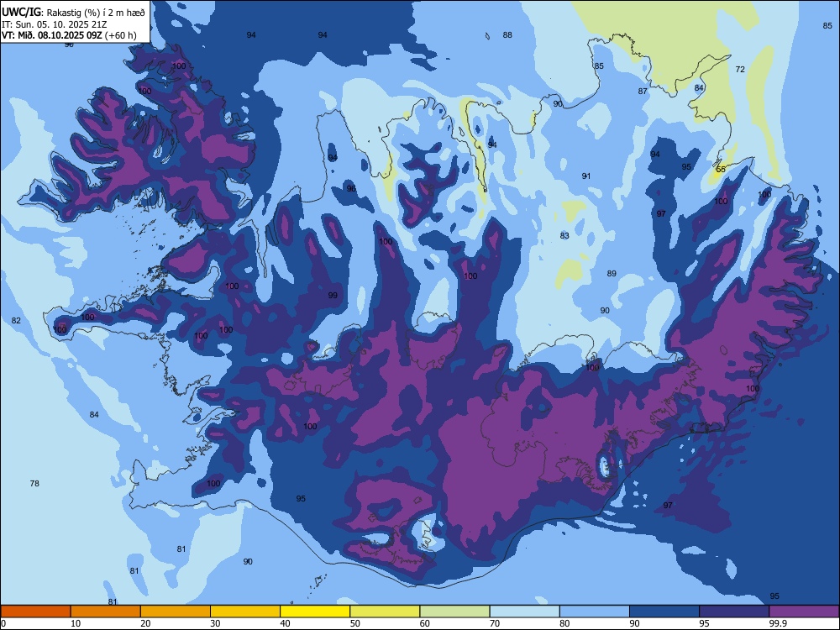
Task: Click the init time 'IT: Sun. 05. 10. 2025 21Z'
Action: (x=53, y=24)
